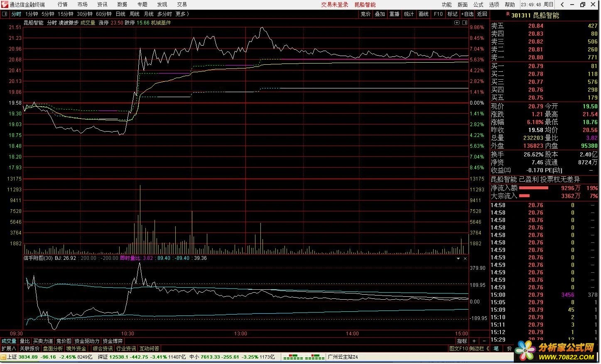Click the Tongdaxin app logo icon
Viewport: 601px width, 364px height.
[4, 5]
